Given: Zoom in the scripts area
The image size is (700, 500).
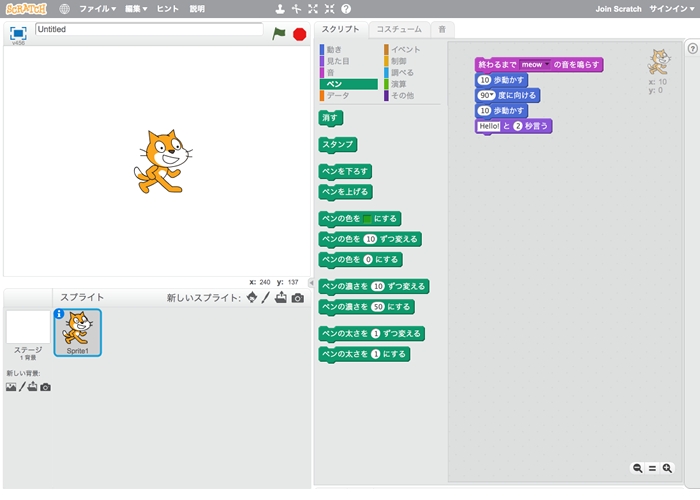Looking at the screenshot, I should [x=667, y=468].
